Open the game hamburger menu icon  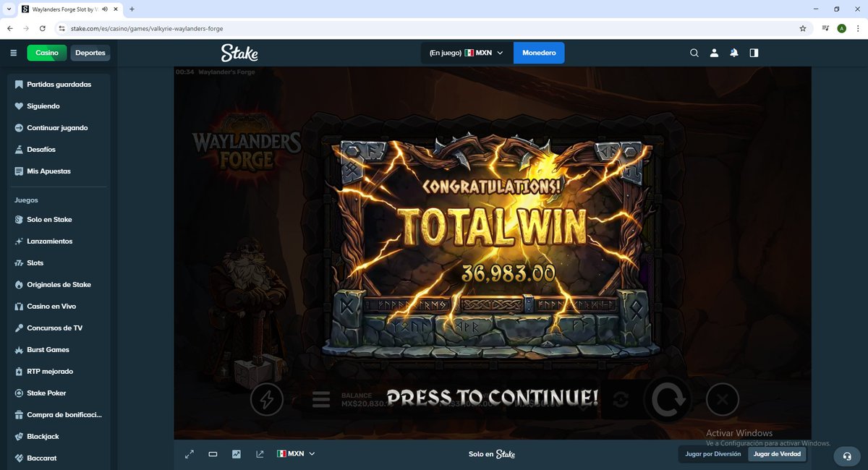(321, 399)
